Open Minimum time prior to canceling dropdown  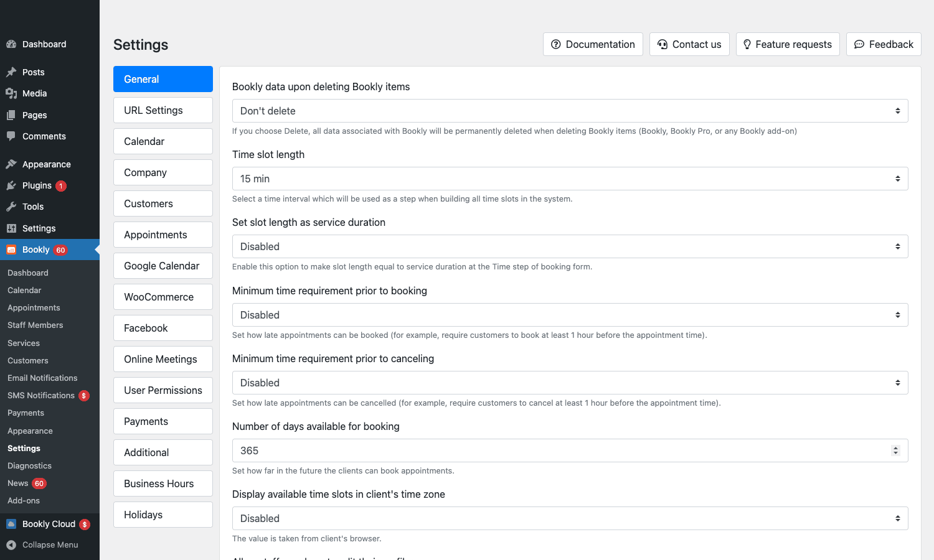[570, 383]
